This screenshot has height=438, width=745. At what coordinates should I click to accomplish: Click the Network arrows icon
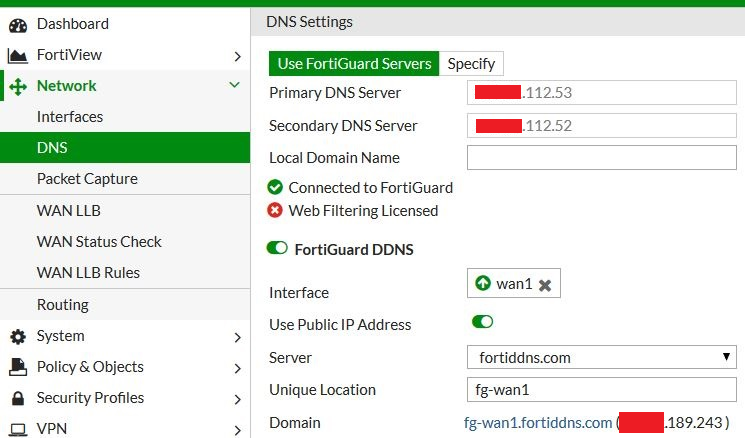point(17,86)
